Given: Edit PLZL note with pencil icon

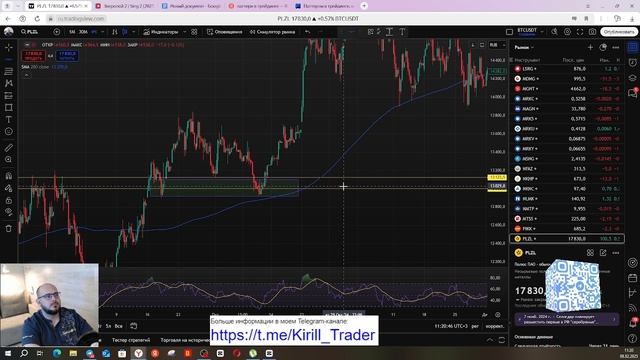Looking at the screenshot, I should (603, 253).
